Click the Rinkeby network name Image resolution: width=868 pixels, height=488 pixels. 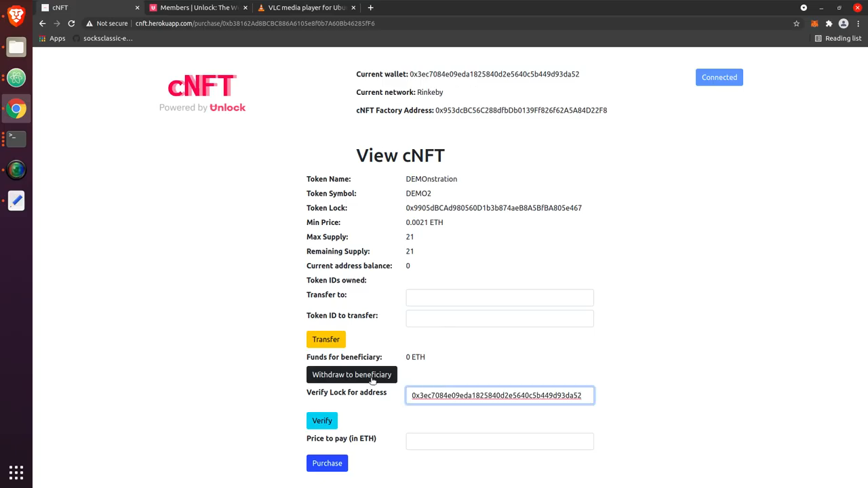[x=430, y=92]
